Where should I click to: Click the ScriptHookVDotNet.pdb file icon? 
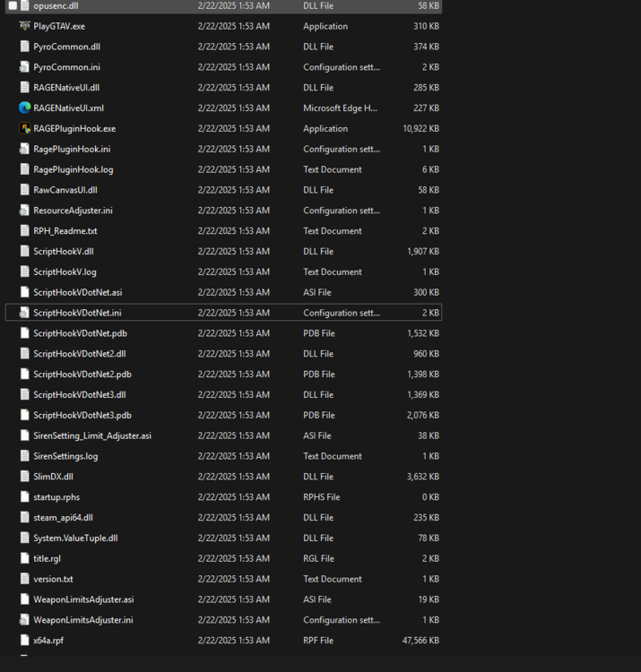pos(25,333)
